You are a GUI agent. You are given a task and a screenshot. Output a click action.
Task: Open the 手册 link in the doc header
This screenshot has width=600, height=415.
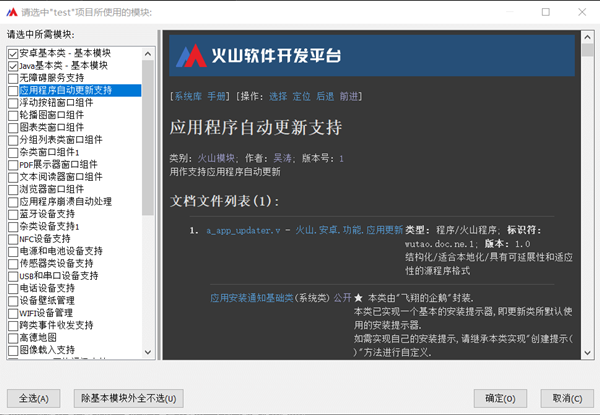[217, 97]
